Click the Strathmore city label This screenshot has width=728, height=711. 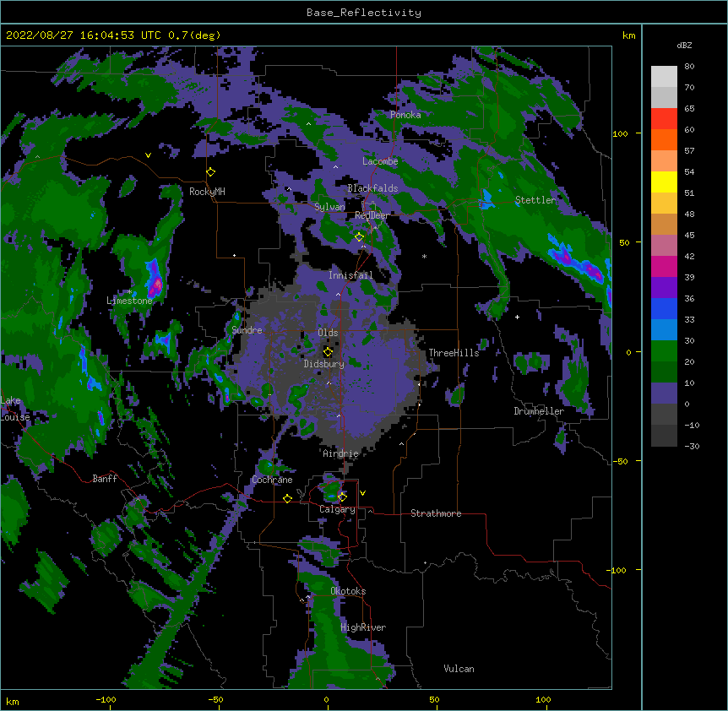(x=436, y=513)
